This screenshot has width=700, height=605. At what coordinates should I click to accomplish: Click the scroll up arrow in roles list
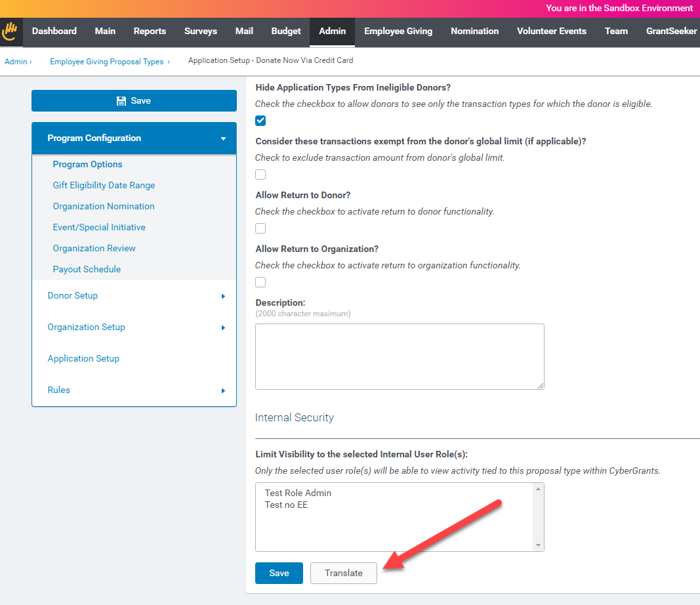point(539,489)
